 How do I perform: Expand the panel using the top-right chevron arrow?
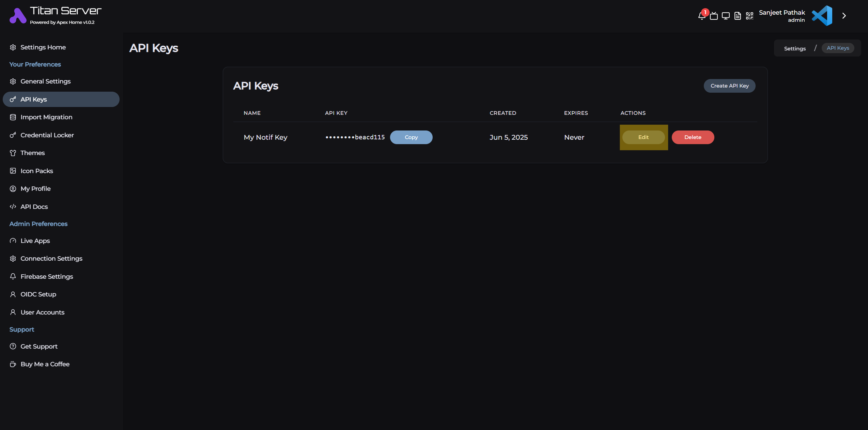844,16
